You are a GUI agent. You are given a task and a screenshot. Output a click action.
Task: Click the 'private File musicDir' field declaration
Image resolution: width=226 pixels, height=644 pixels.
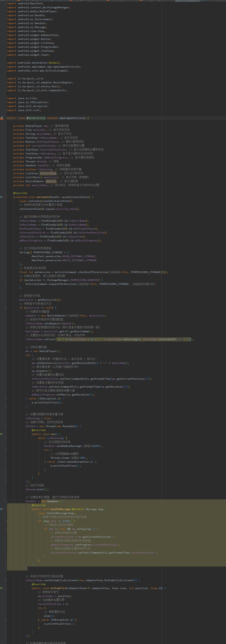click(x=30, y=130)
